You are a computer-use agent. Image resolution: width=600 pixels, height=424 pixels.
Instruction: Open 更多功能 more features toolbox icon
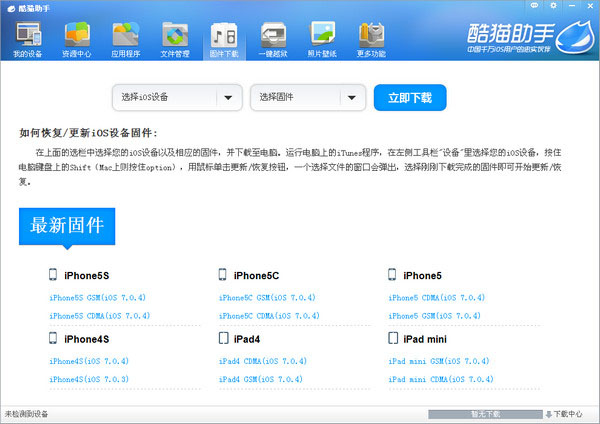pos(371,40)
